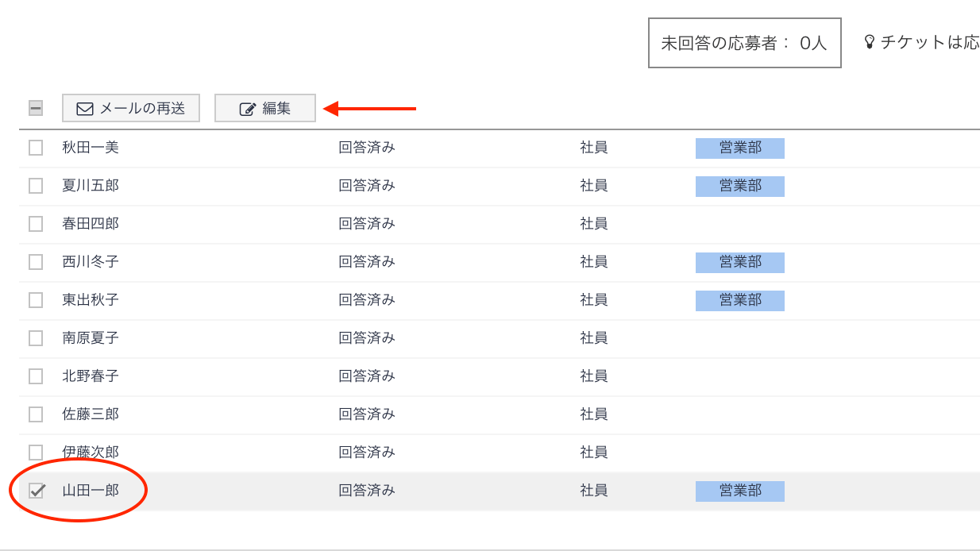Click the envelope icon on resend mail button
Image resolution: width=980 pixels, height=551 pixels.
click(85, 109)
